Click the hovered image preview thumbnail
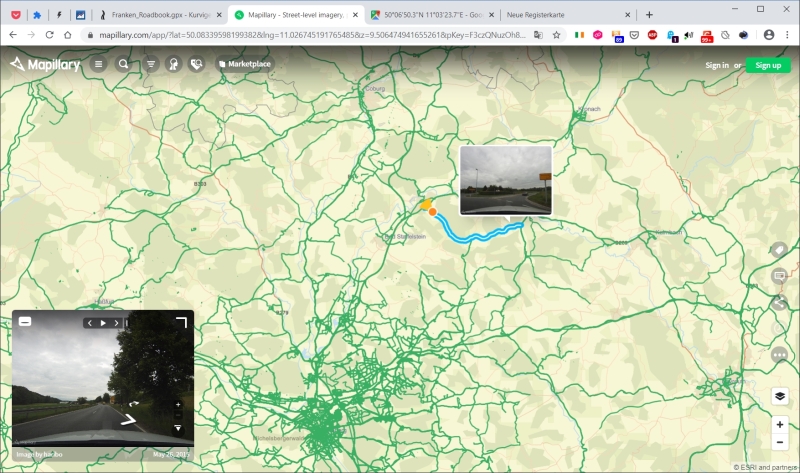The image size is (800, 473). [506, 180]
